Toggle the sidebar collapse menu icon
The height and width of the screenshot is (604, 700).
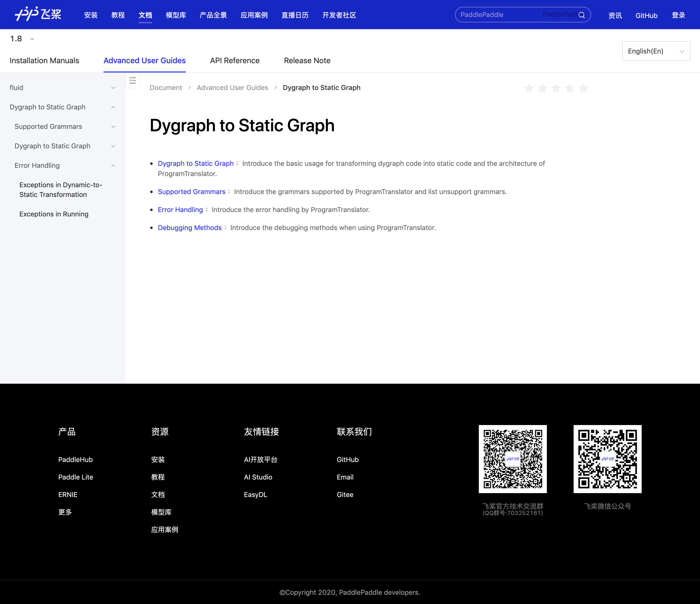(133, 80)
